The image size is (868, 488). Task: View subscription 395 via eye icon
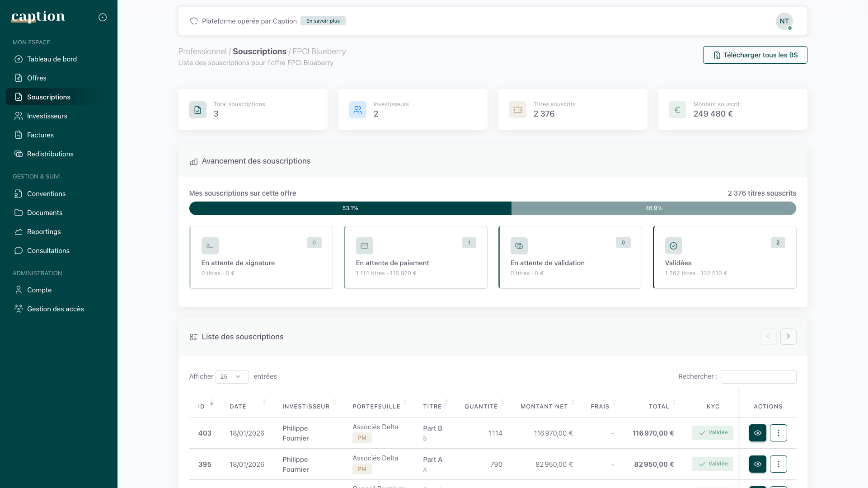tap(757, 464)
